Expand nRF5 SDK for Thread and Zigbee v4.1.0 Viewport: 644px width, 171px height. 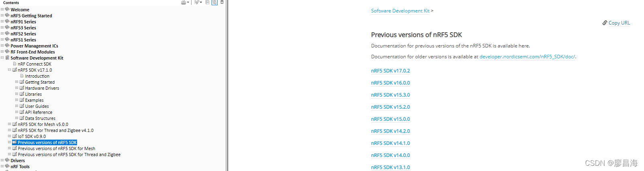(9, 130)
